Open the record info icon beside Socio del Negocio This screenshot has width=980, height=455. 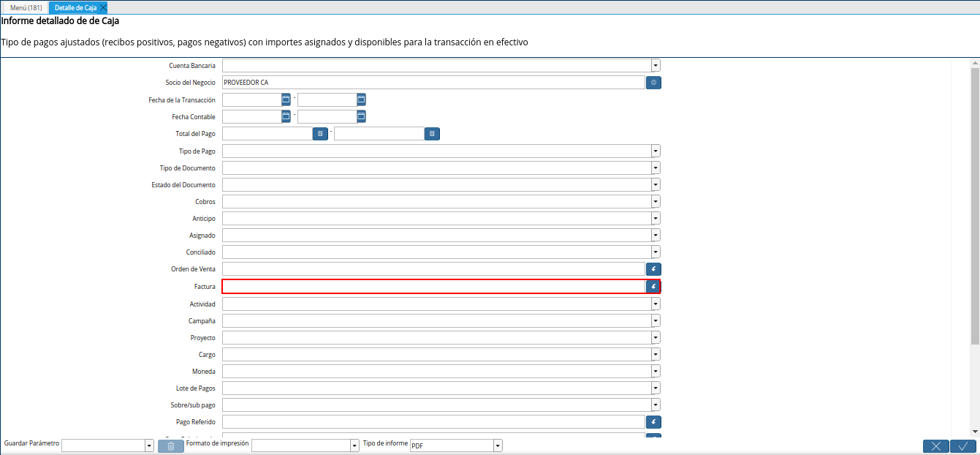653,82
